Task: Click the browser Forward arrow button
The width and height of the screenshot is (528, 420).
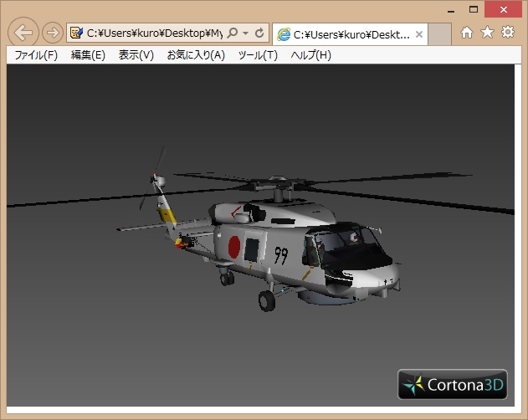Action: [52, 33]
